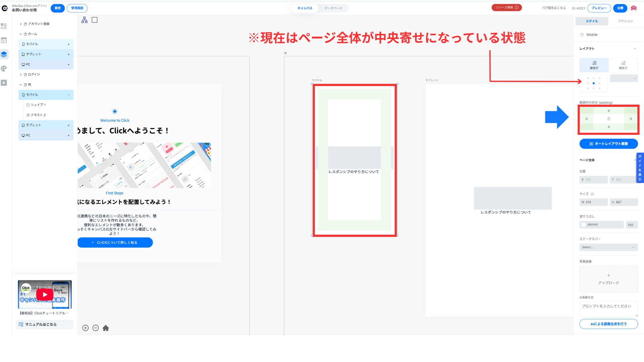Expand the ログイン page tree item
644x362 pixels.
[x=21, y=74]
